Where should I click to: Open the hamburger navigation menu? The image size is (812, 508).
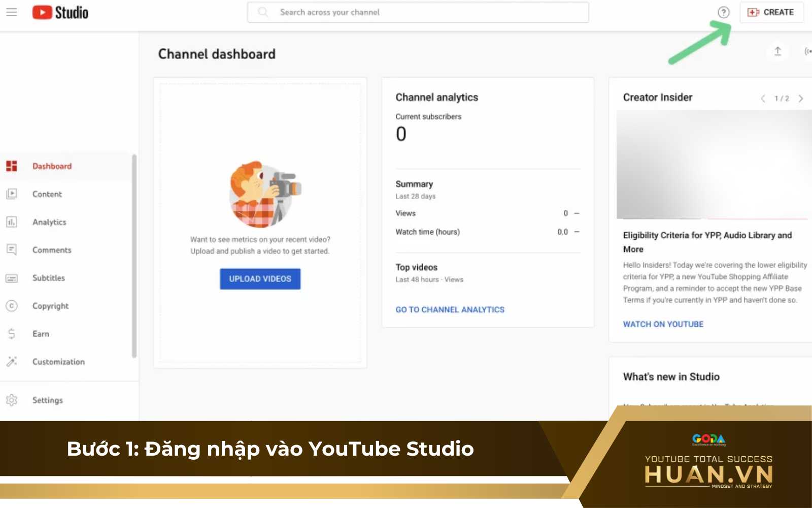pyautogui.click(x=11, y=12)
